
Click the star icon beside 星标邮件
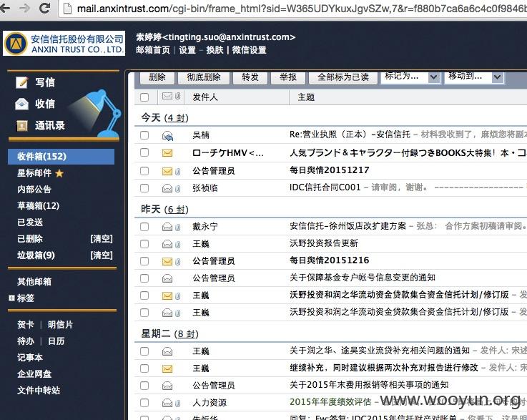[x=59, y=173]
